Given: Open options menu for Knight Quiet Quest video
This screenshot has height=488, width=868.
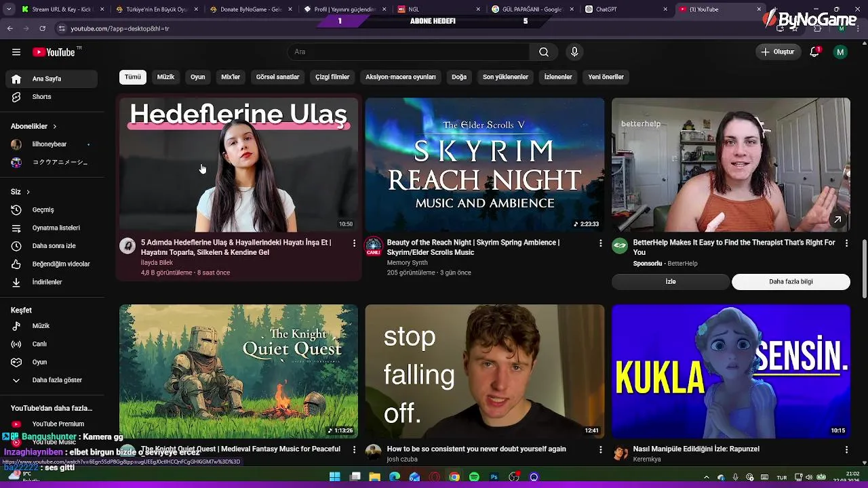Looking at the screenshot, I should pos(354,449).
